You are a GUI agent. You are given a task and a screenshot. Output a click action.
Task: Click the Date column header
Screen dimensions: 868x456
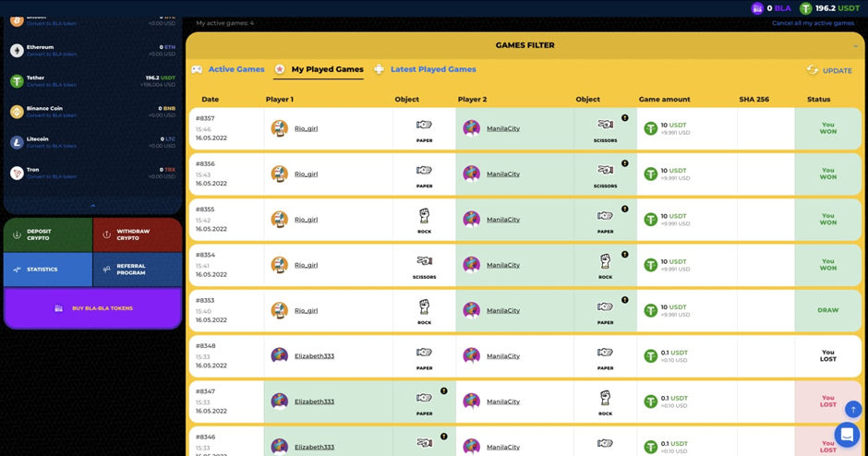tap(210, 99)
